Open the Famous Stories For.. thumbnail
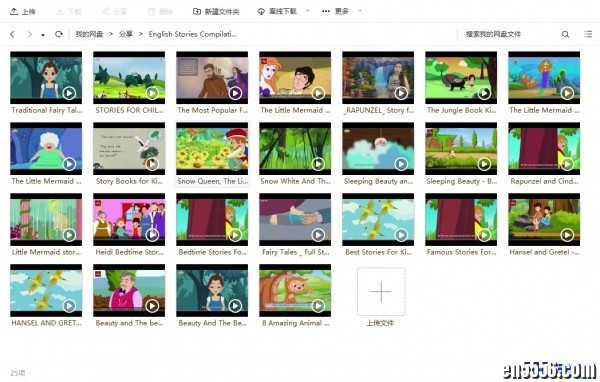 pyautogui.click(x=461, y=219)
